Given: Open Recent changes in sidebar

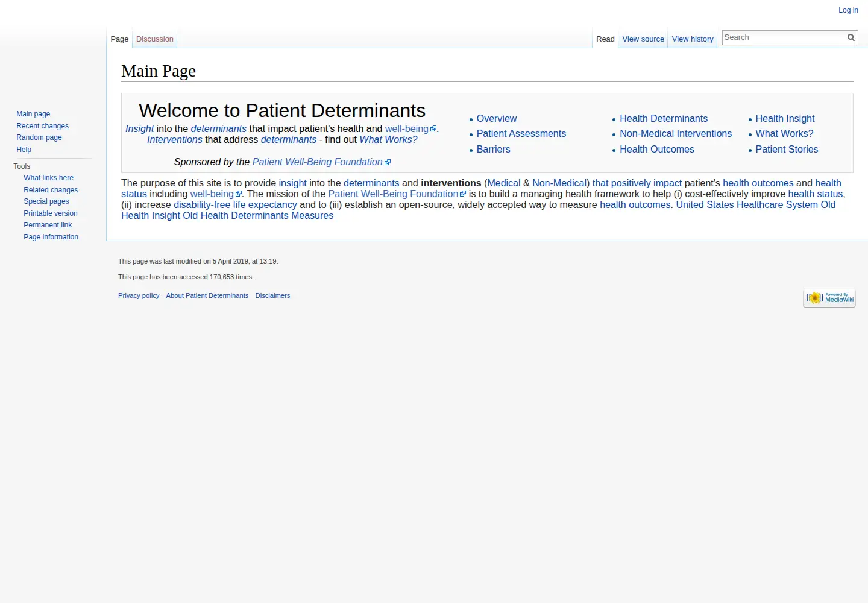Looking at the screenshot, I should click(x=42, y=126).
